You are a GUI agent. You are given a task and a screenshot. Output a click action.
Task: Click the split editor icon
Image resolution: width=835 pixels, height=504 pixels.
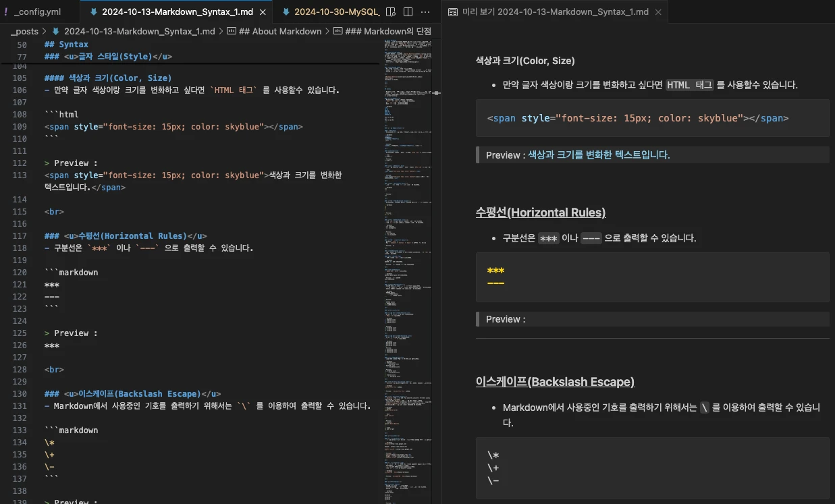(x=408, y=12)
